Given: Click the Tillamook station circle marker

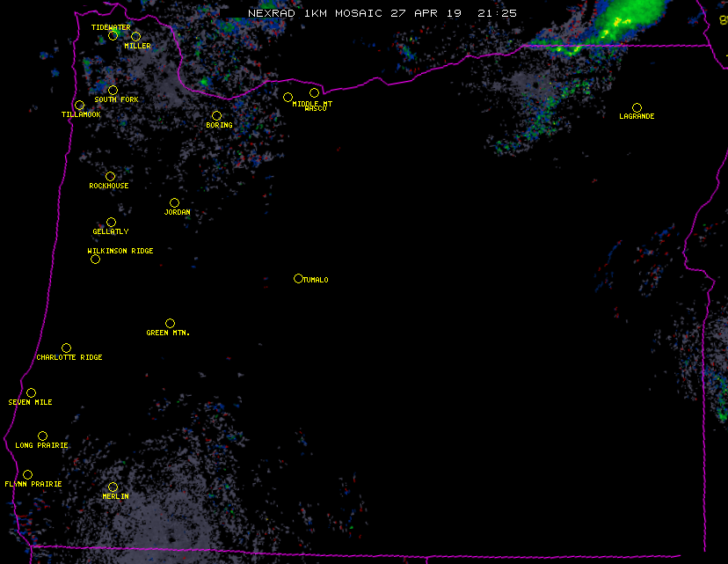Looking at the screenshot, I should [79, 106].
